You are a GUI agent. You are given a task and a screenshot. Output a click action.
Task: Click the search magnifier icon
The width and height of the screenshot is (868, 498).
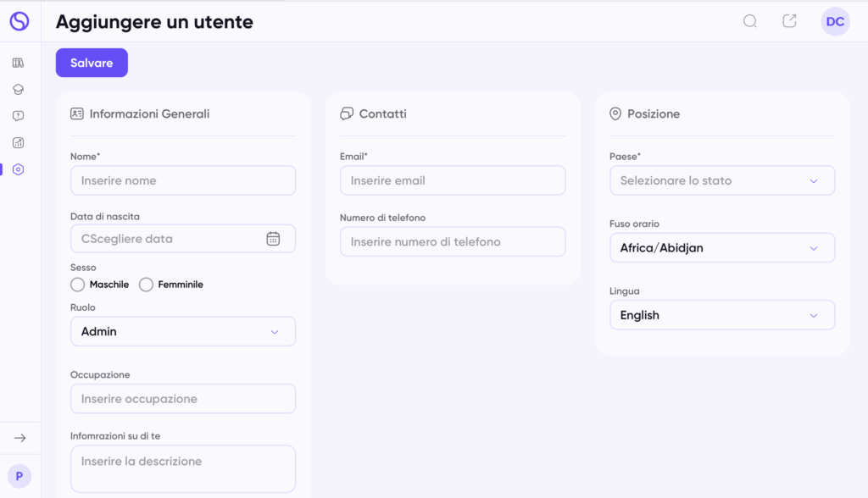pyautogui.click(x=750, y=21)
